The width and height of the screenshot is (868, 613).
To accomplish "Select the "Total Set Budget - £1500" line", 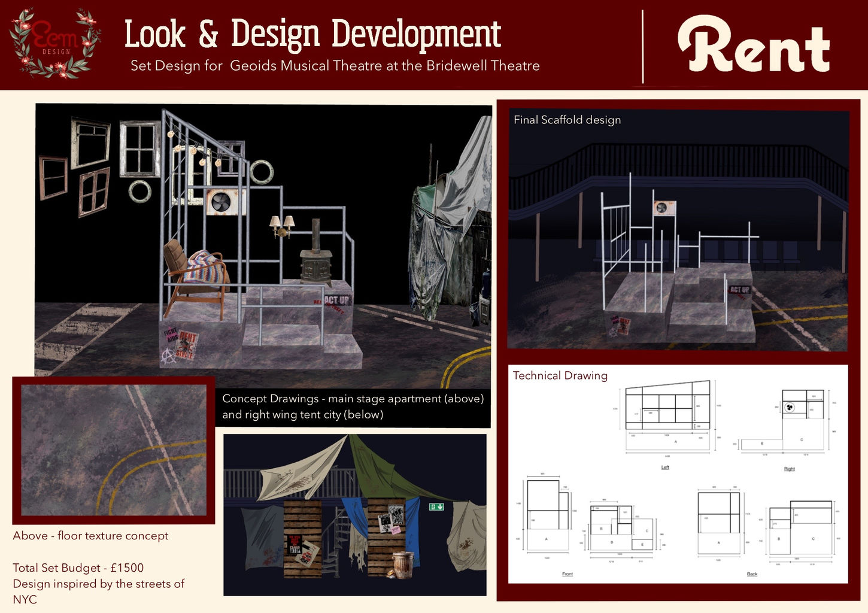I will 78,568.
